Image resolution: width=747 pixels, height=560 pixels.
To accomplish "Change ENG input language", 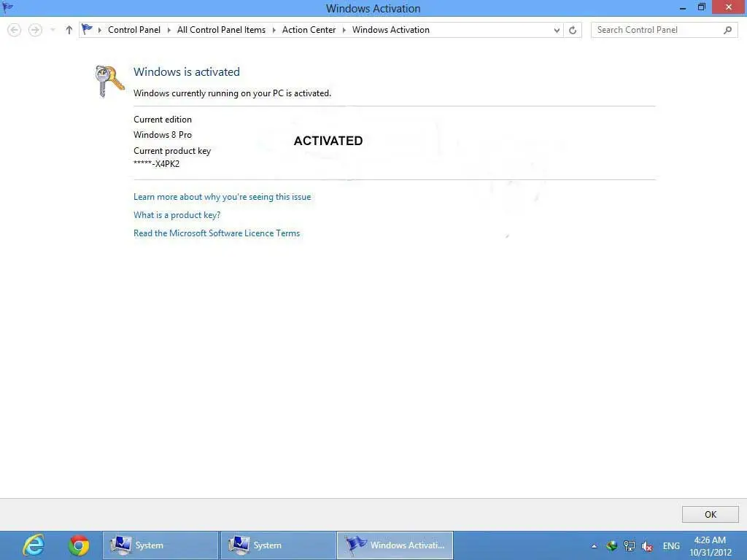I will pos(671,545).
